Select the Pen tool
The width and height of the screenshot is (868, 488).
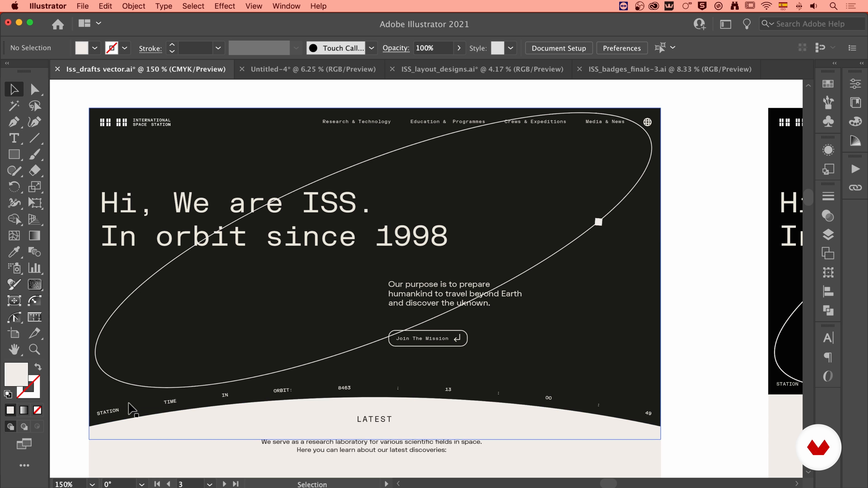tap(14, 122)
